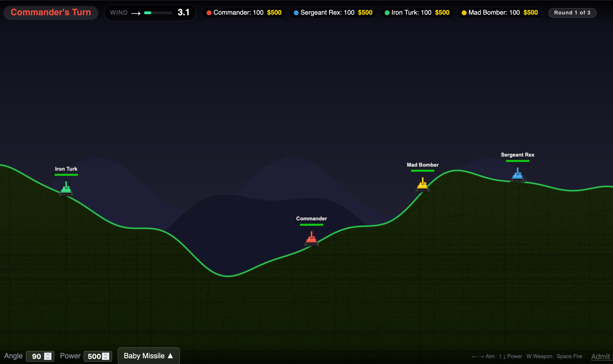
Task: Click the W Weapon hint
Action: tap(539, 356)
